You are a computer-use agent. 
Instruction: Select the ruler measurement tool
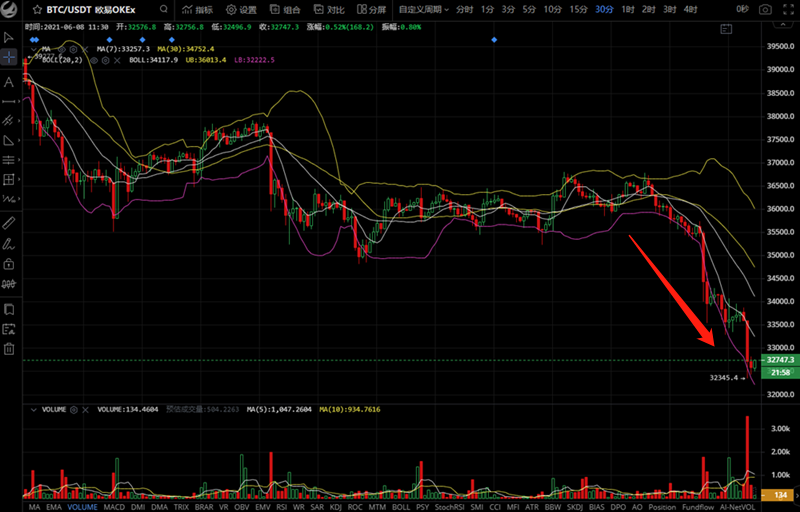tap(9, 223)
